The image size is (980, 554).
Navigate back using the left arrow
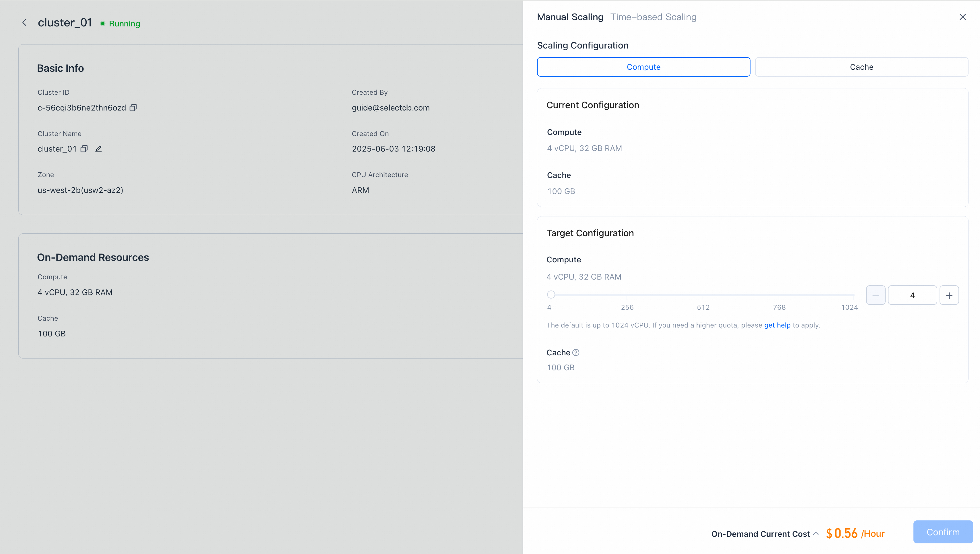(24, 22)
